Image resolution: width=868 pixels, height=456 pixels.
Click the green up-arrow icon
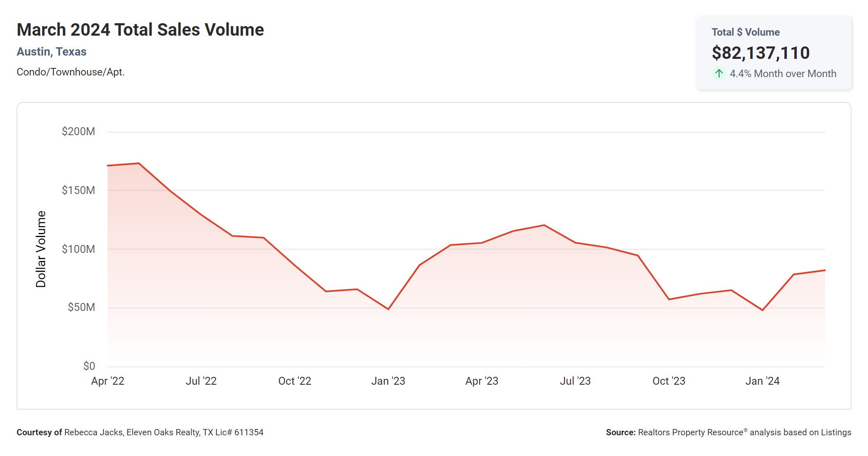(719, 74)
